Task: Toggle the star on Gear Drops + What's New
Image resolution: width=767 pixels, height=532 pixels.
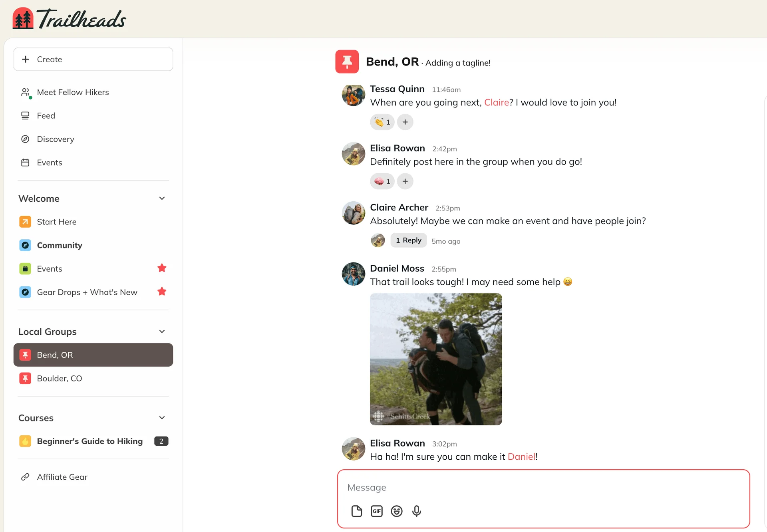Action: tap(162, 292)
